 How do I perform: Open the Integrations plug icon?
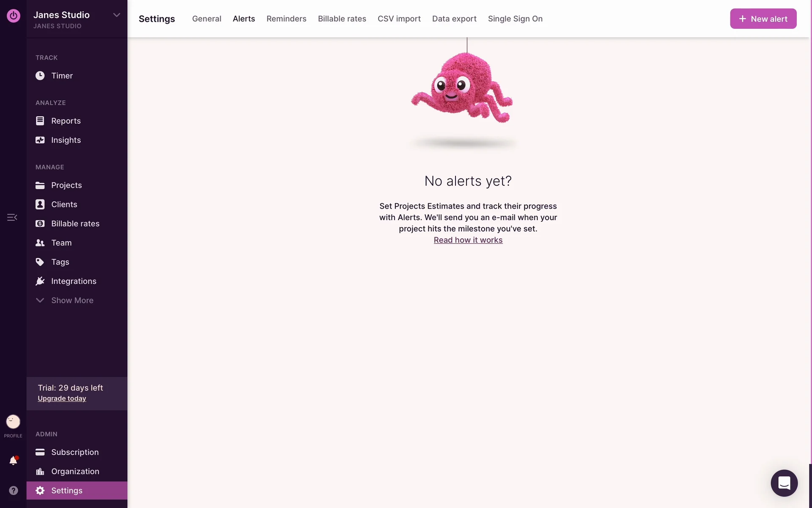40,281
